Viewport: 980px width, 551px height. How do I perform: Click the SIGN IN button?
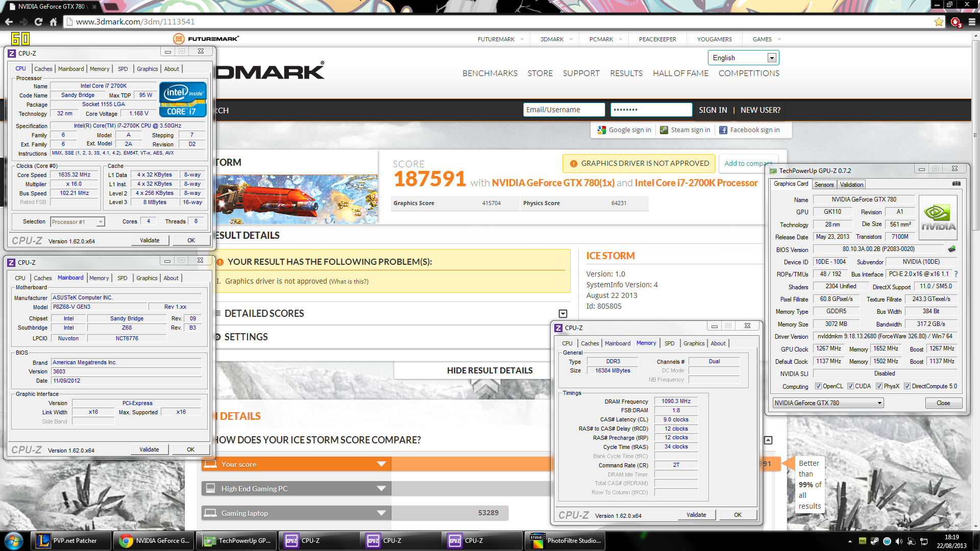[x=713, y=110]
